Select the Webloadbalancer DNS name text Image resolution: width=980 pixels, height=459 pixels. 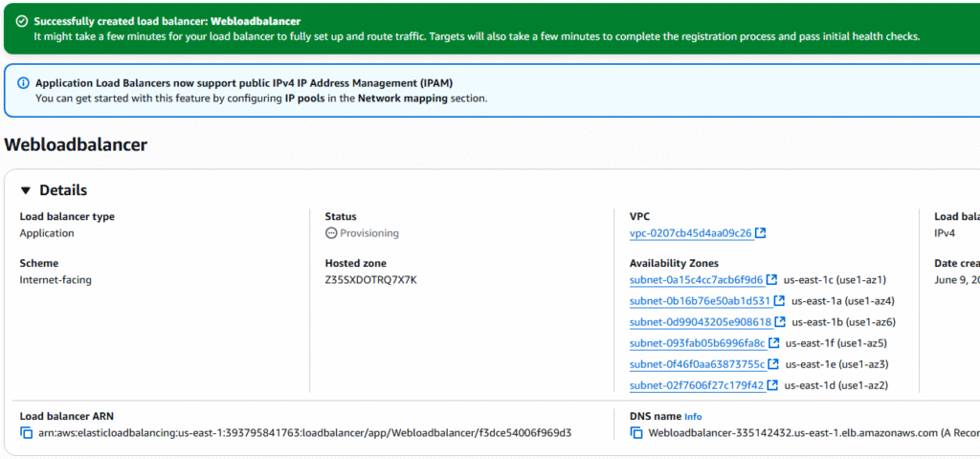coord(792,433)
